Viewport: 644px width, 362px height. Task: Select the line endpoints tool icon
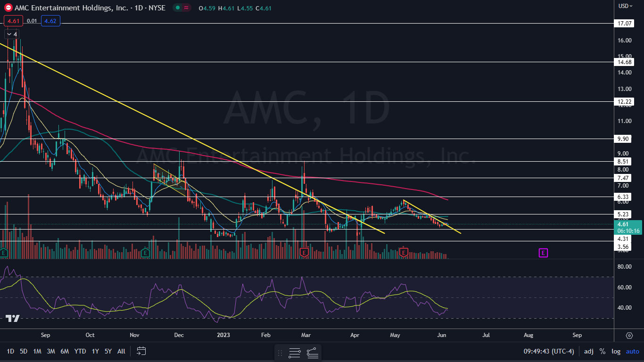312,353
